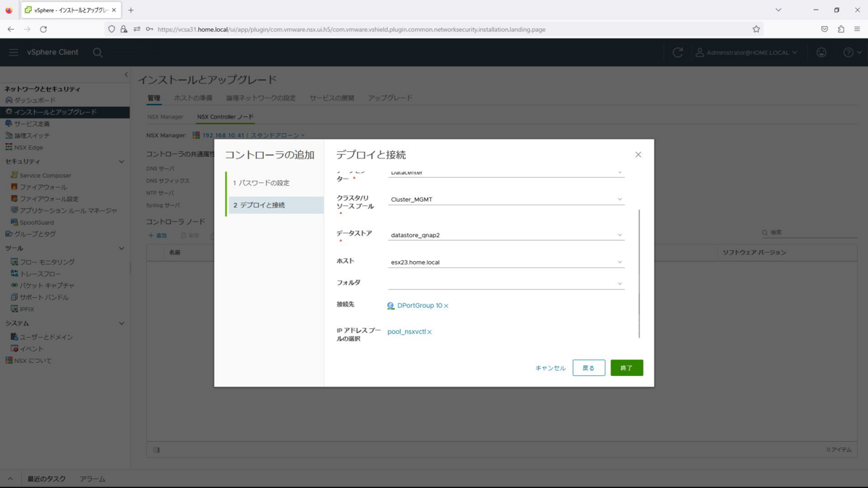Open Administrator@HOME.LOCAL user menu
The height and width of the screenshot is (488, 868).
(x=746, y=52)
